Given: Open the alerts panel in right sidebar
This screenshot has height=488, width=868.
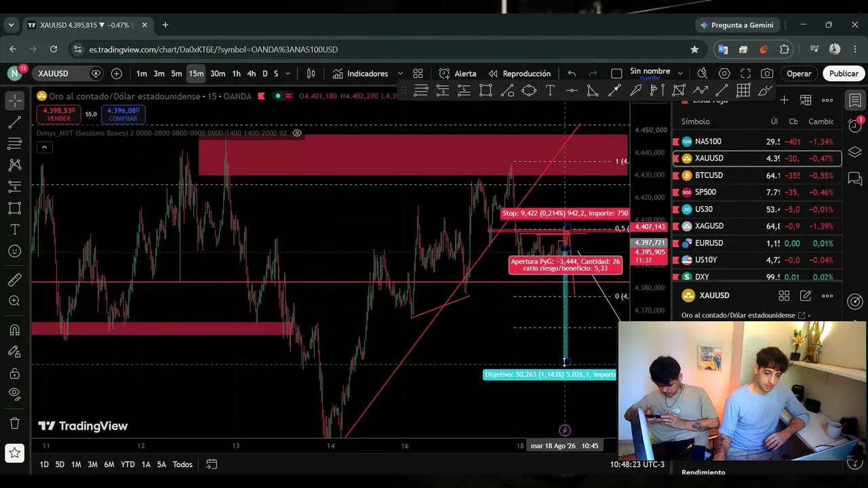Looking at the screenshot, I should 855,126.
